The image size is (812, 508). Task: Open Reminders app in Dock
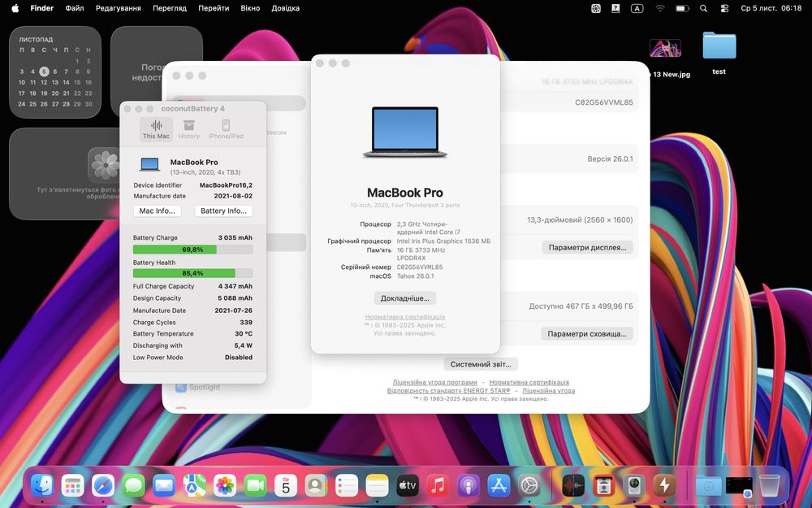pos(347,486)
